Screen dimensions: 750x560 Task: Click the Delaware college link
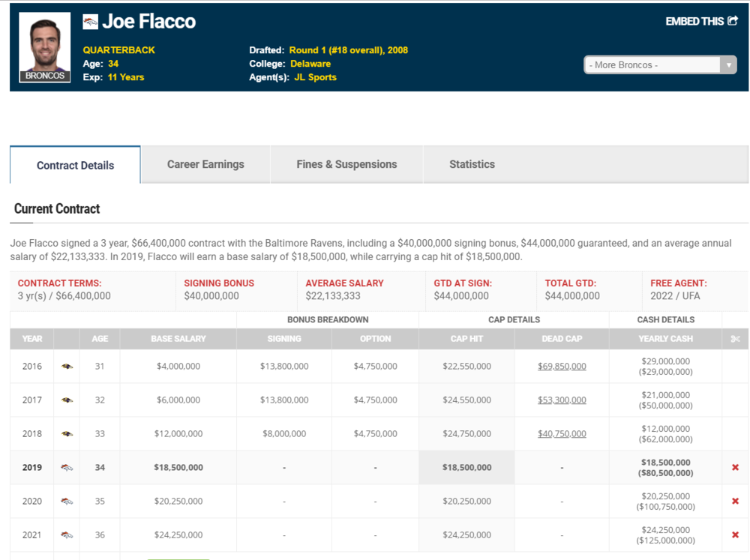click(x=310, y=64)
